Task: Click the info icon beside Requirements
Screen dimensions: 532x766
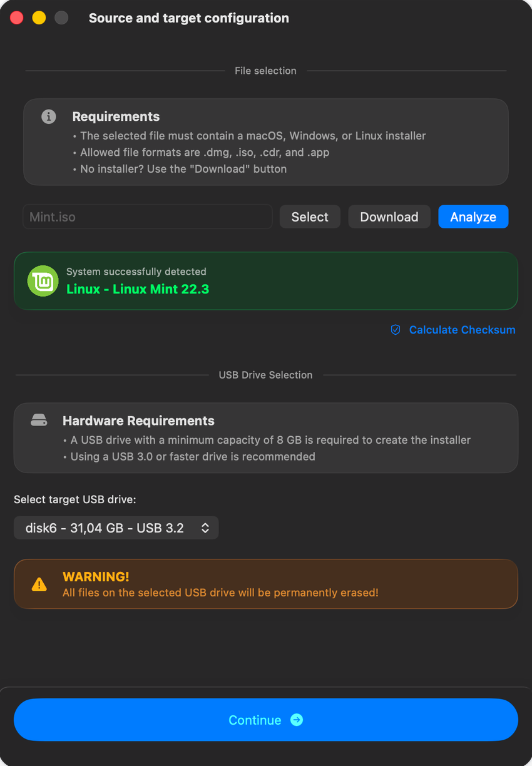Action: [49, 116]
